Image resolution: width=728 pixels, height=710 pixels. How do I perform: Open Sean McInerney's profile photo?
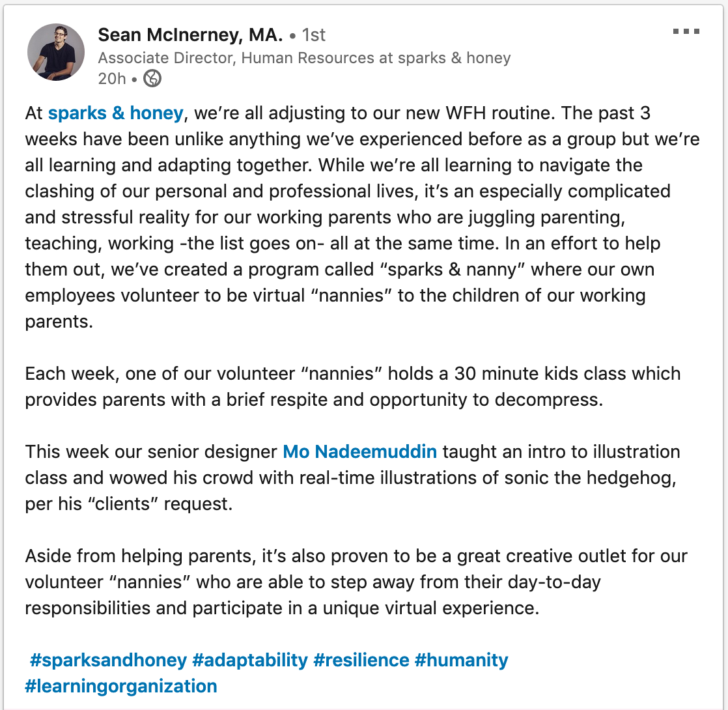tap(56, 52)
